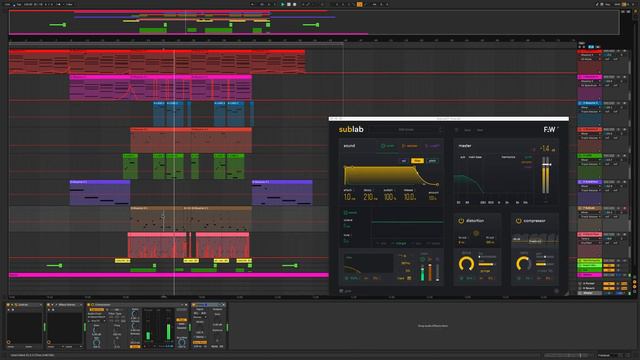Select the left pink audio waveform clip
Viewport: 640px width, 360px height.
pos(158,244)
